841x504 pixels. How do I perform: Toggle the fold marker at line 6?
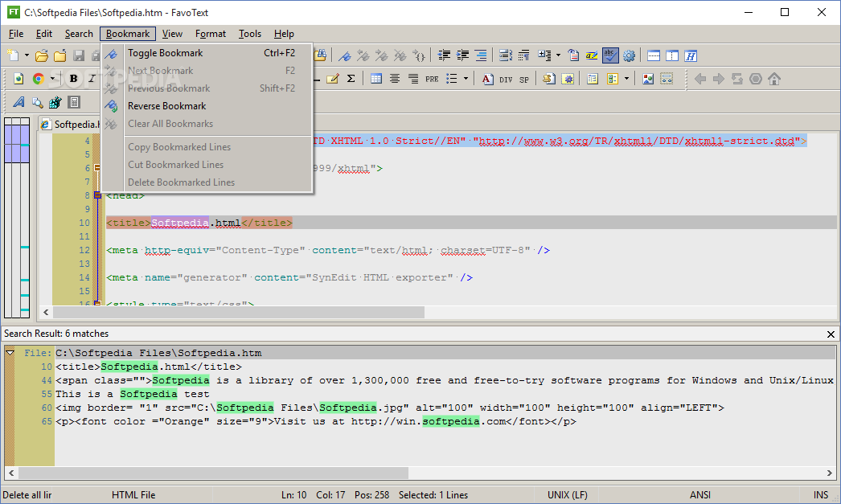[97, 168]
